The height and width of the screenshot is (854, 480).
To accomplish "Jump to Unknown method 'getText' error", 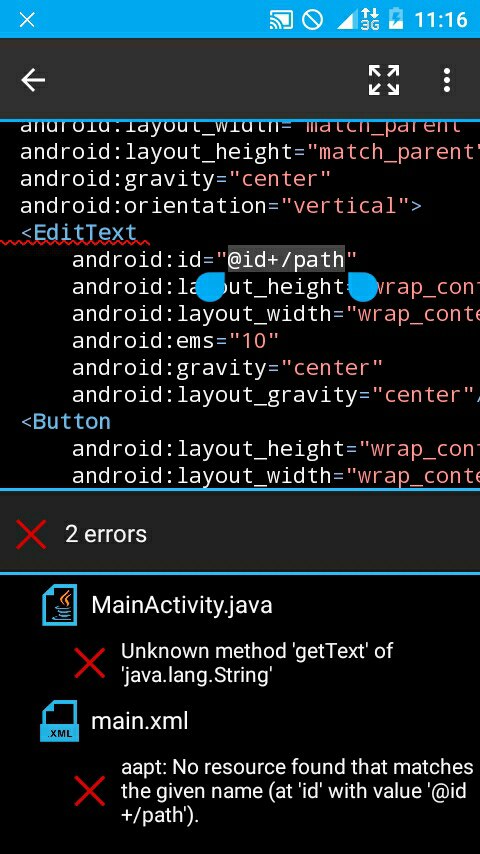I will (257, 663).
